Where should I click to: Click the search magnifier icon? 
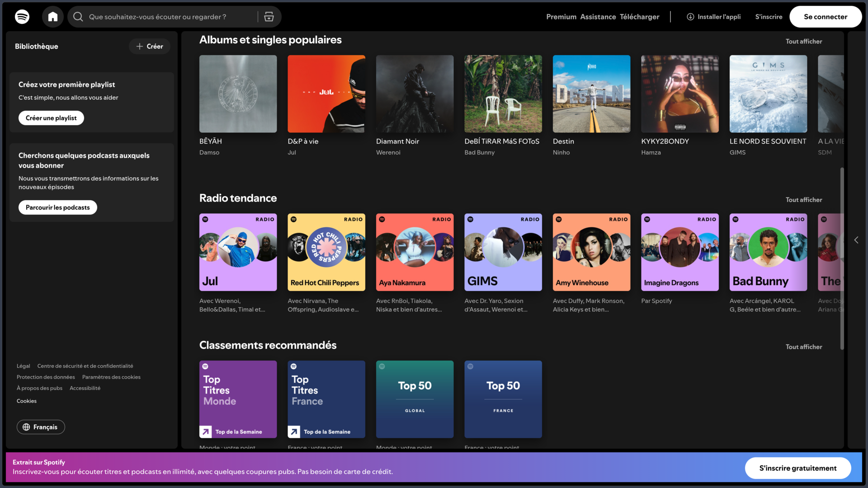tap(78, 17)
